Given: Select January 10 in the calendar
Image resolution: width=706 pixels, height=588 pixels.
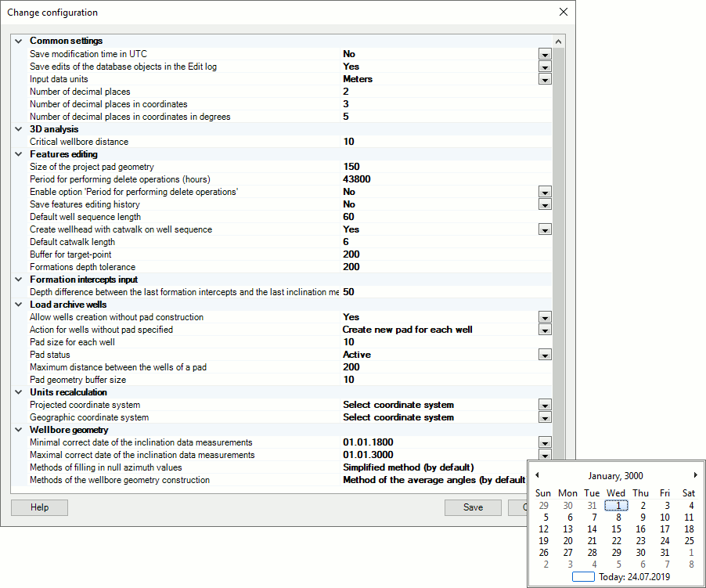Looking at the screenshot, I should (x=665, y=518).
